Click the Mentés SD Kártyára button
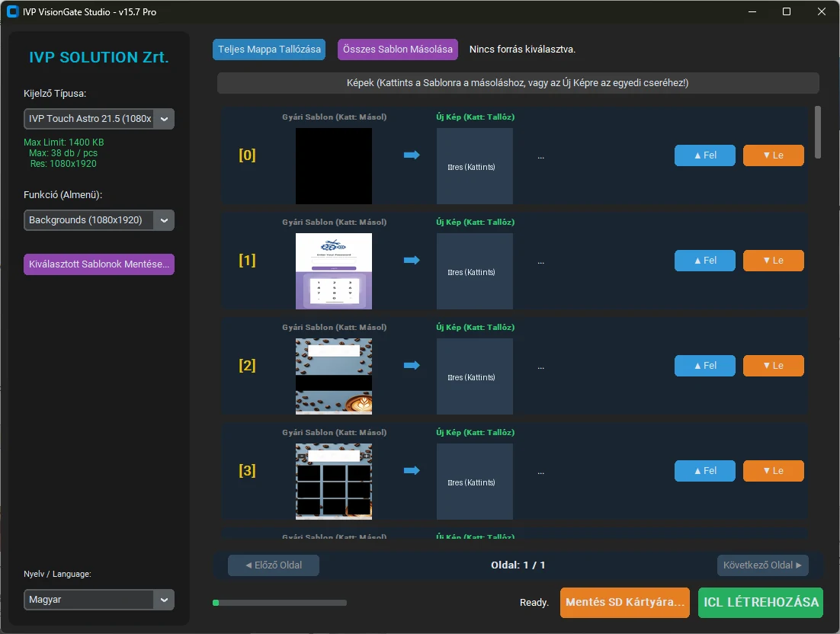The height and width of the screenshot is (634, 840). (x=624, y=603)
